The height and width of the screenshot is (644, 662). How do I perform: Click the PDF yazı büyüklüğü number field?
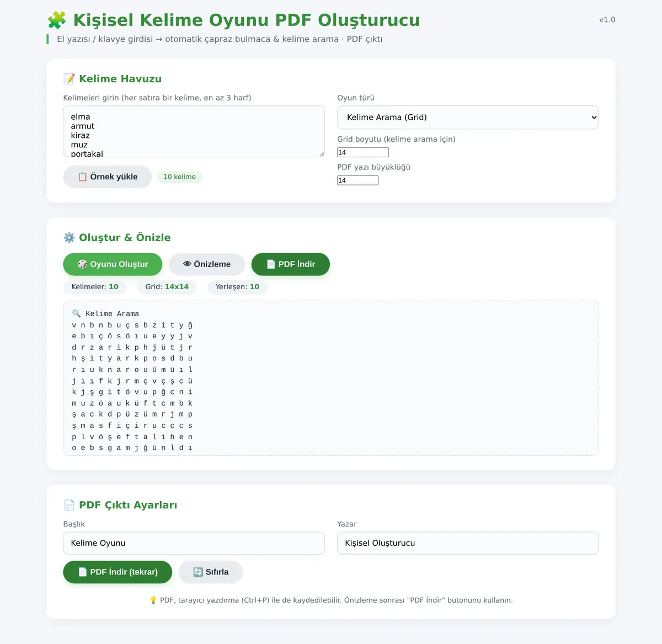357,180
